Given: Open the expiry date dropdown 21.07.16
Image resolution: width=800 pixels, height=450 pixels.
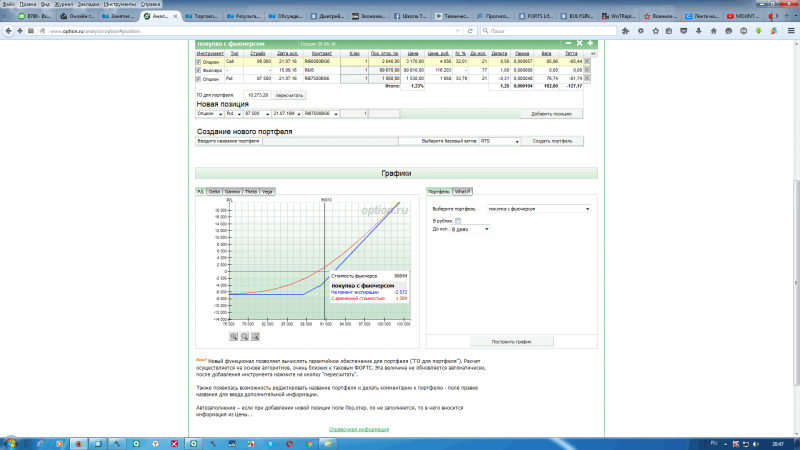Looking at the screenshot, I should (x=286, y=114).
